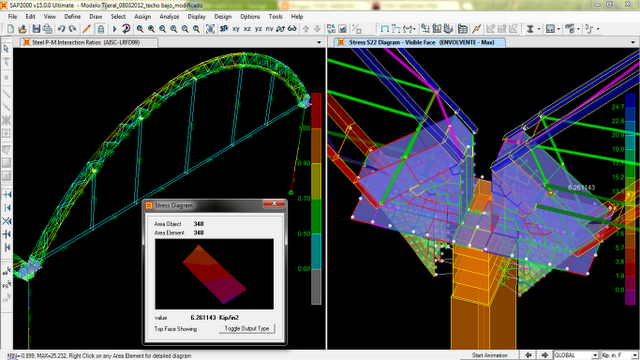640x360 pixels.
Task: Move down in list arrow
Action: click(317, 29)
